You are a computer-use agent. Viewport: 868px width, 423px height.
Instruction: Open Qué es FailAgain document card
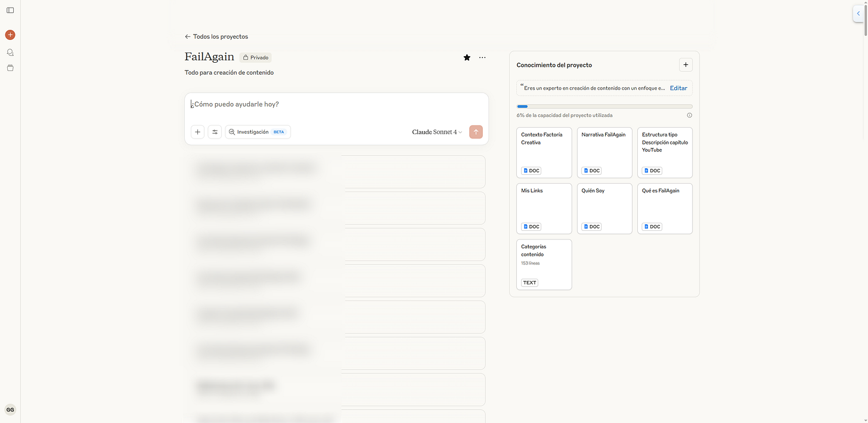point(665,209)
